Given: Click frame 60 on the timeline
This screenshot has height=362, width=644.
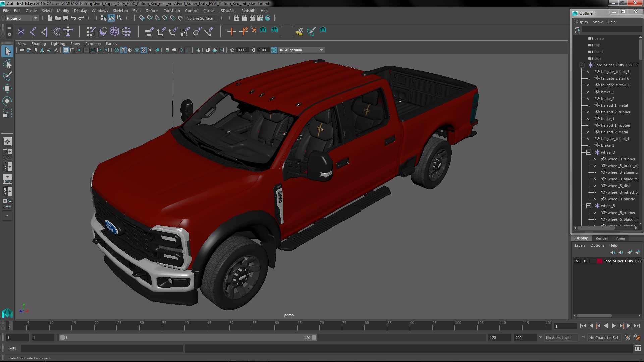Looking at the screenshot, I should pos(277,326).
